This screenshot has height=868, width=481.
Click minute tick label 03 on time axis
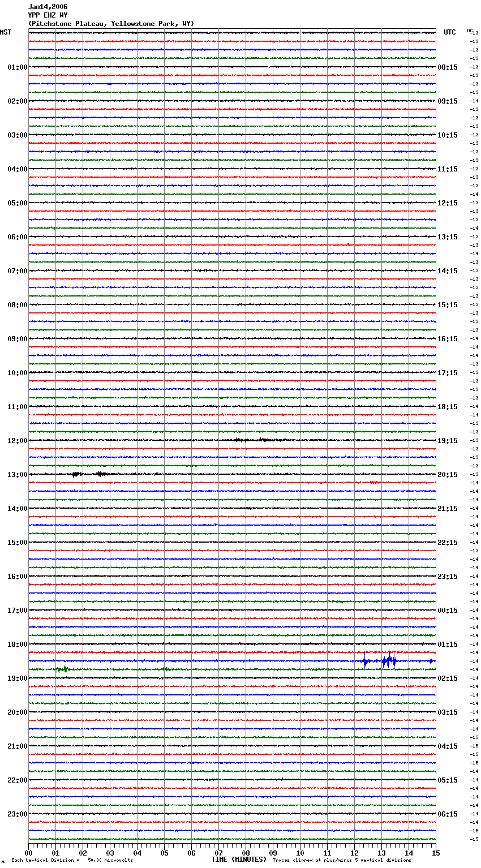[x=110, y=853]
